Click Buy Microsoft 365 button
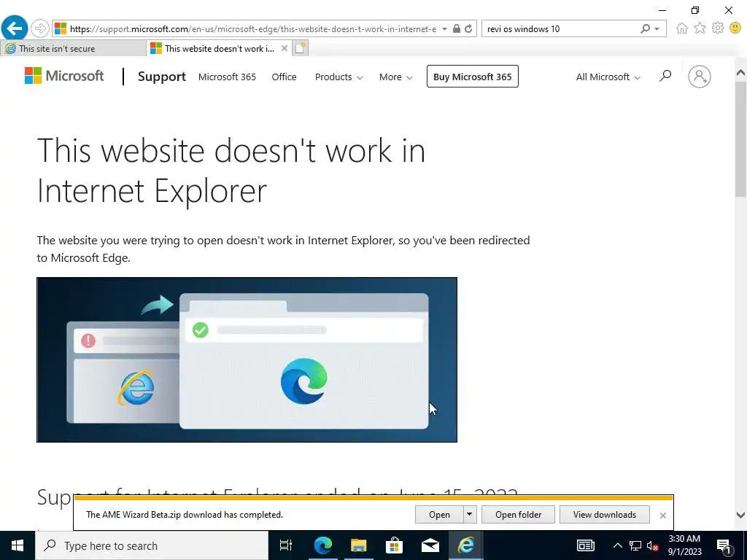This screenshot has width=747, height=560. coord(472,76)
